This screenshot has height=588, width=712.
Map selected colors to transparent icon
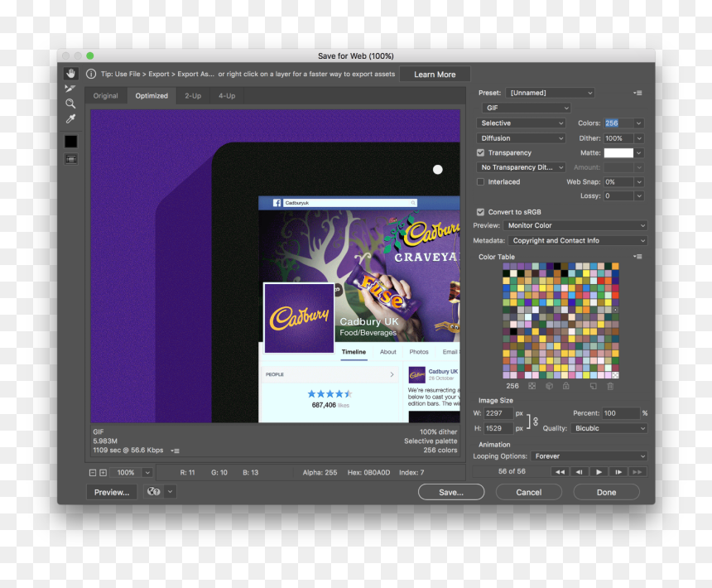(532, 386)
